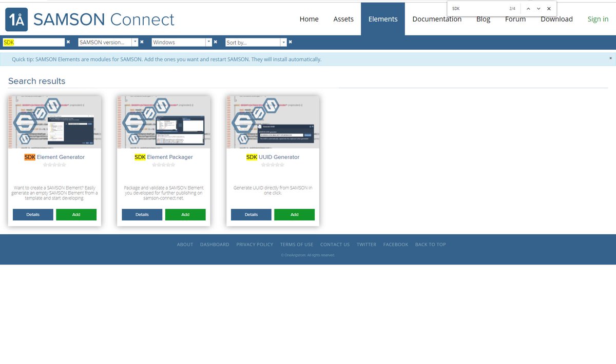Screen dimensions: 616x364
Task: Click Sign in link
Action: point(598,19)
